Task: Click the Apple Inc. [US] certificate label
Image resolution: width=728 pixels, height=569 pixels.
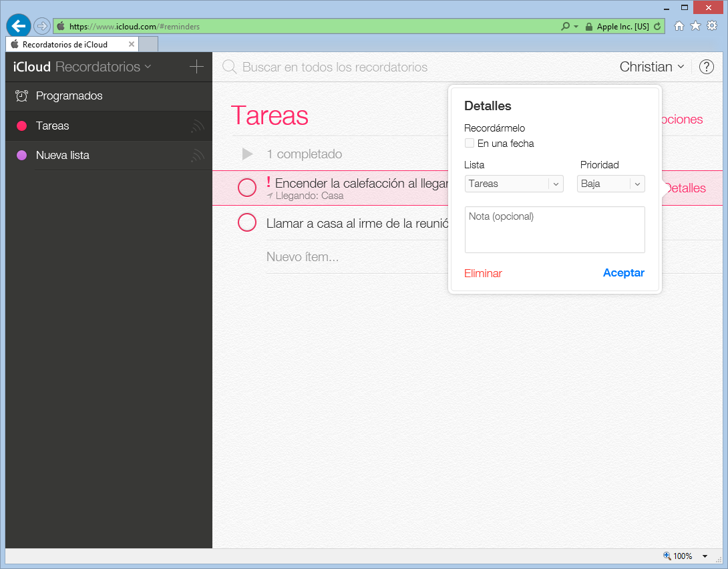Action: click(x=623, y=27)
